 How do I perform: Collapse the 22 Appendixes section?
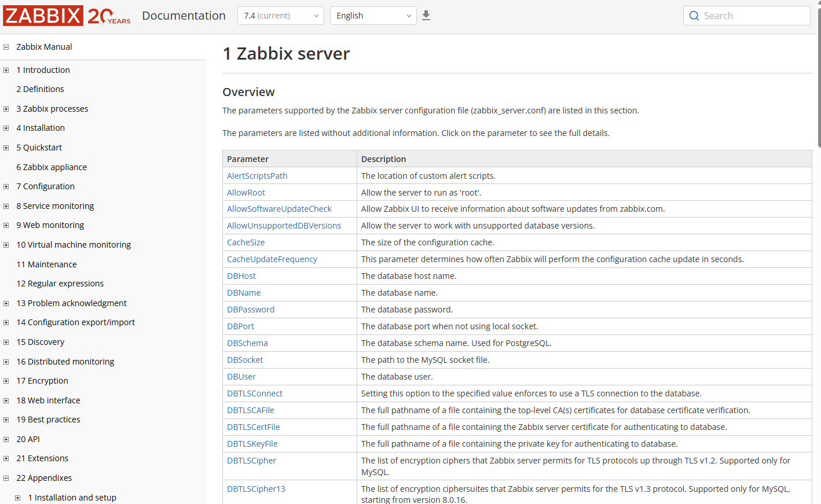5,478
